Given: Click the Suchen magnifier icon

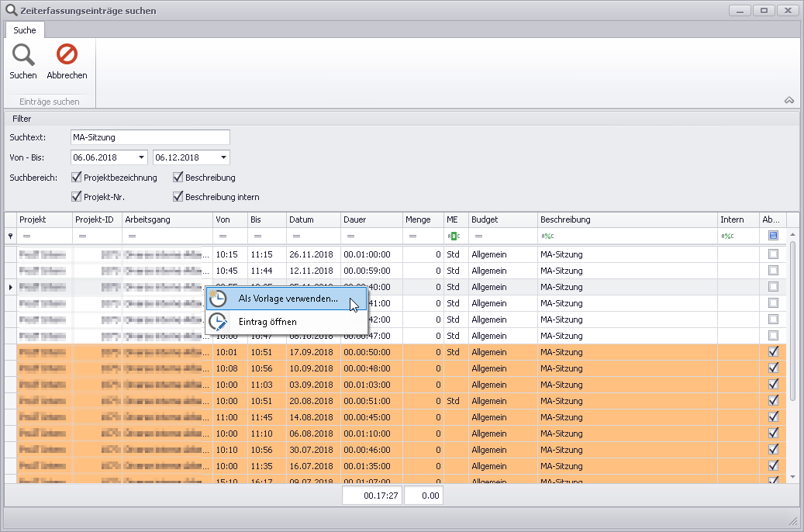Looking at the screenshot, I should pos(23,55).
